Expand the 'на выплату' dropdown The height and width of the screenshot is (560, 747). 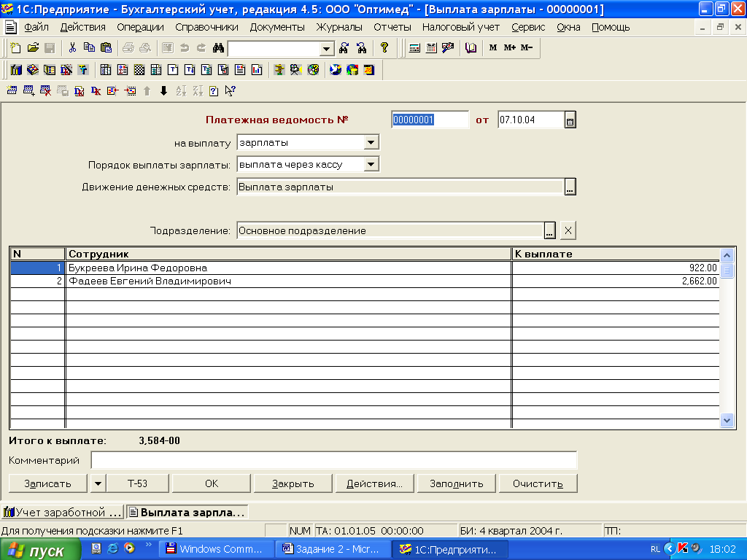pyautogui.click(x=371, y=143)
